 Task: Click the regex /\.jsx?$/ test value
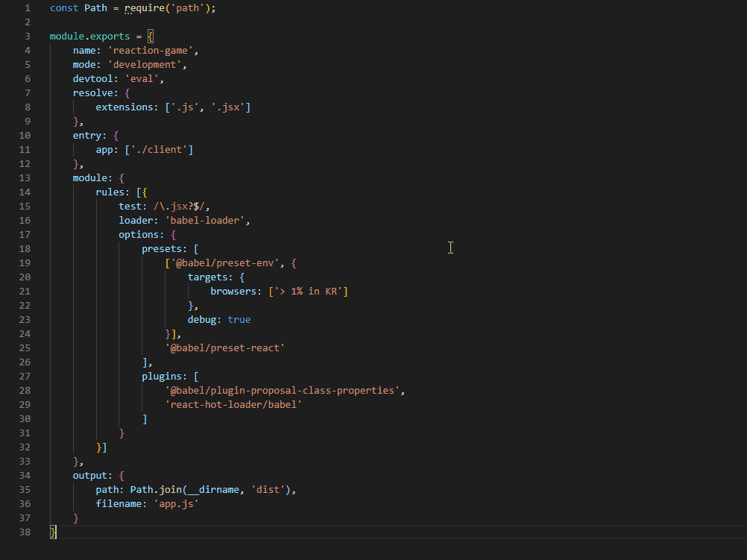pyautogui.click(x=179, y=207)
